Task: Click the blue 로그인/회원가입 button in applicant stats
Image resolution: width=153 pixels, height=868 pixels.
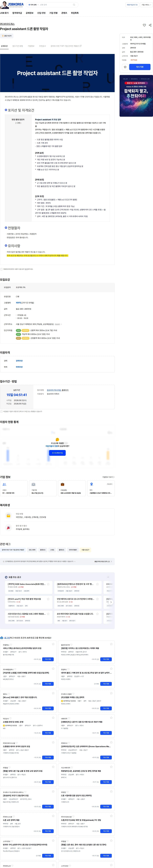Action: [x=57, y=453]
